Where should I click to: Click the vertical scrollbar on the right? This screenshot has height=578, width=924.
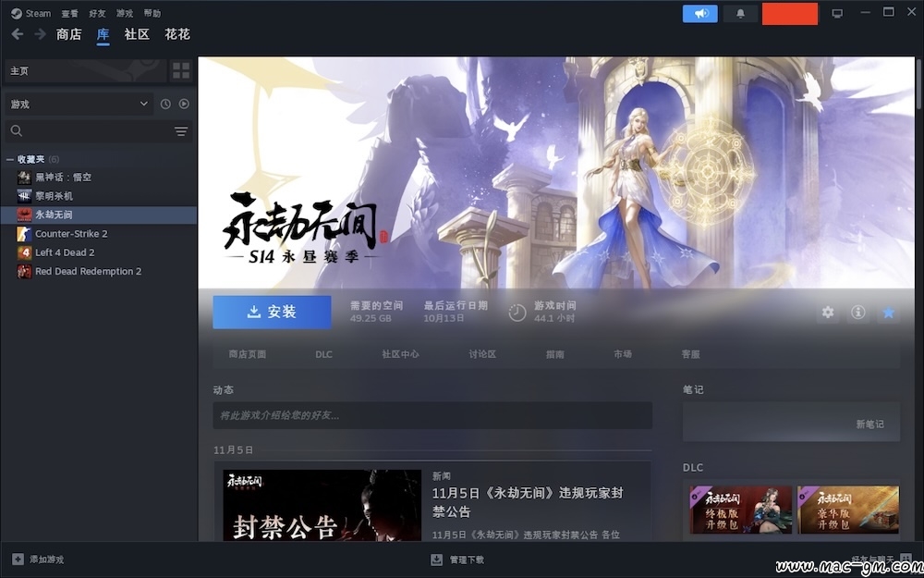click(919, 82)
